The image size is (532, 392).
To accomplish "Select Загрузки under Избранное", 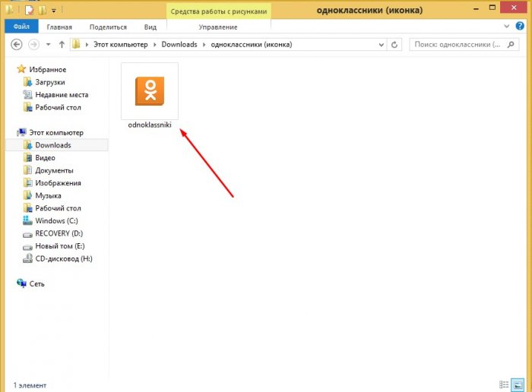I will [49, 82].
